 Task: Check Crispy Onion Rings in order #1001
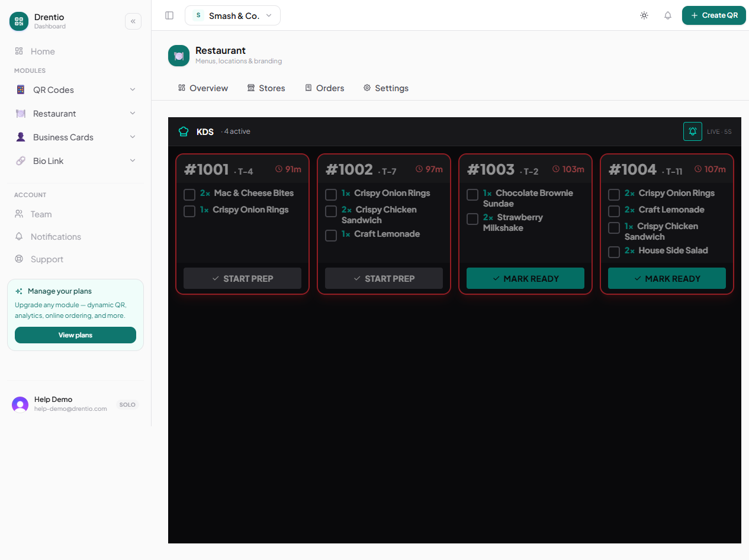point(189,211)
